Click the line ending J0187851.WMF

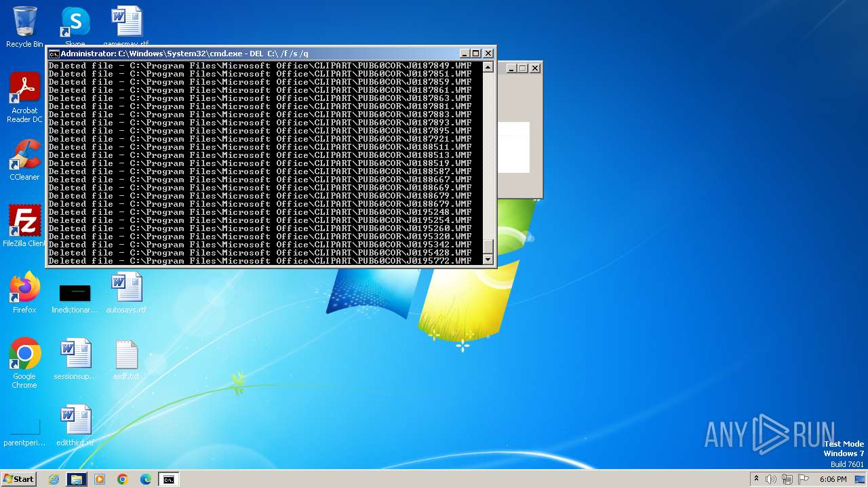coord(260,74)
